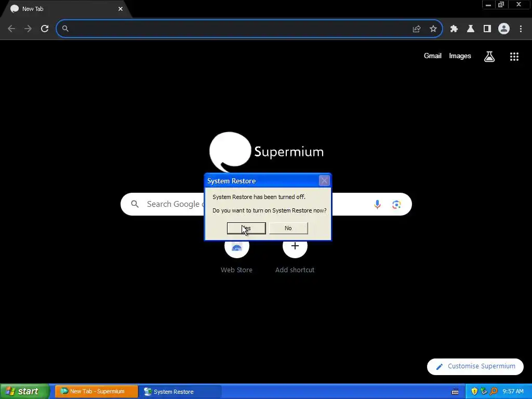Open the Gmail link
The width and height of the screenshot is (532, 399).
433,56
